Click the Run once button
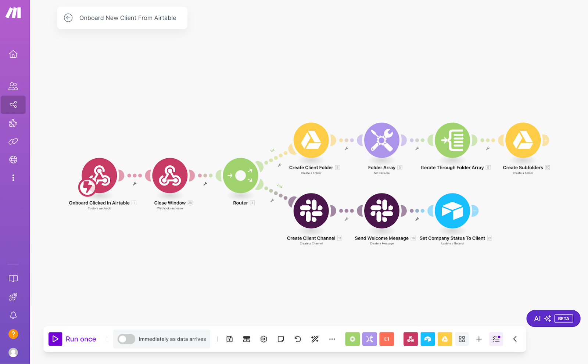This screenshot has height=364, width=588. [73, 339]
